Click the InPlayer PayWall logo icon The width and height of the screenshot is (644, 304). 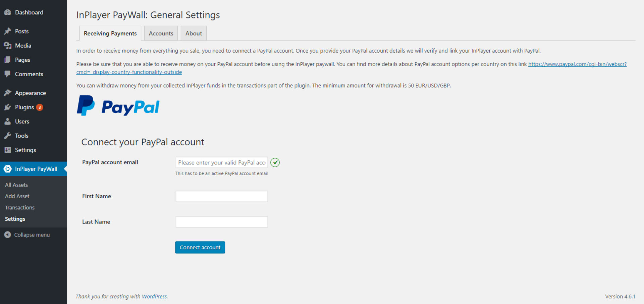tap(7, 169)
